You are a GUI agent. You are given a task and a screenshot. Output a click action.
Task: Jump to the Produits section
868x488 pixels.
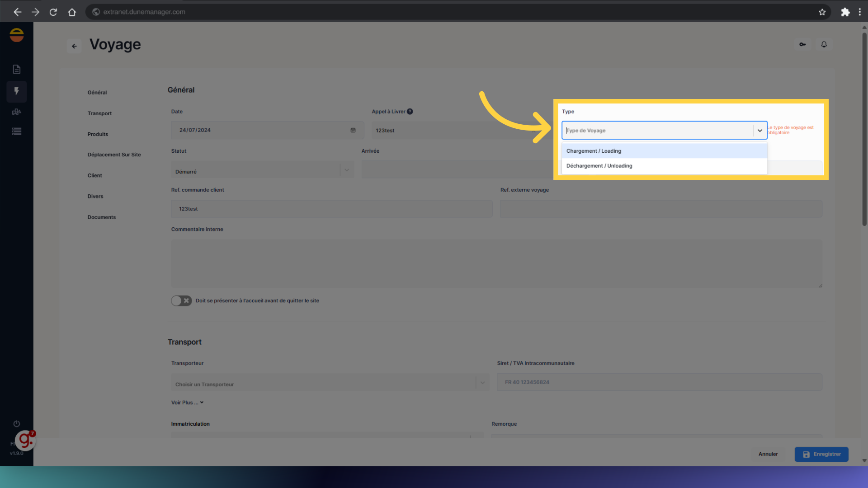coord(98,134)
